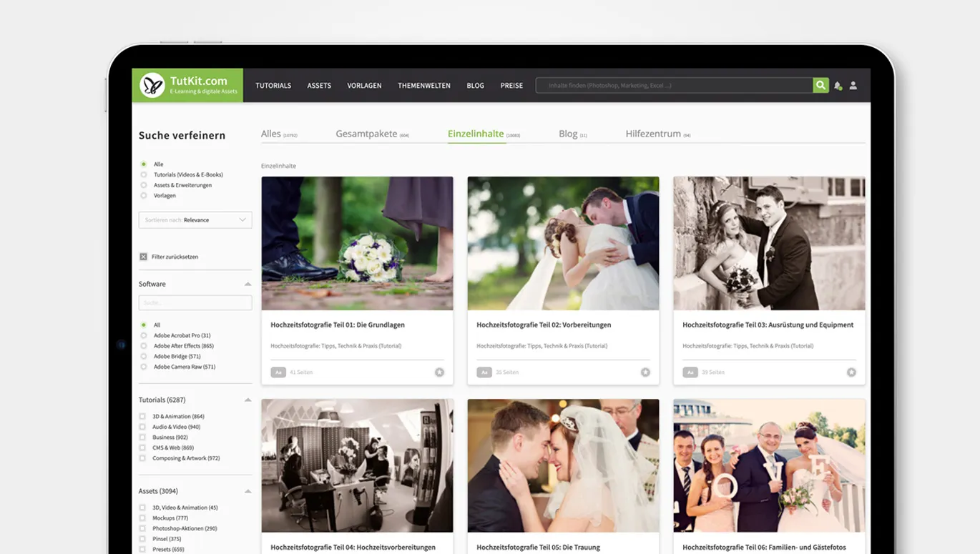Open the Sortieren nach Relevance dropdown
The width and height of the screenshot is (980, 554).
[x=195, y=220]
